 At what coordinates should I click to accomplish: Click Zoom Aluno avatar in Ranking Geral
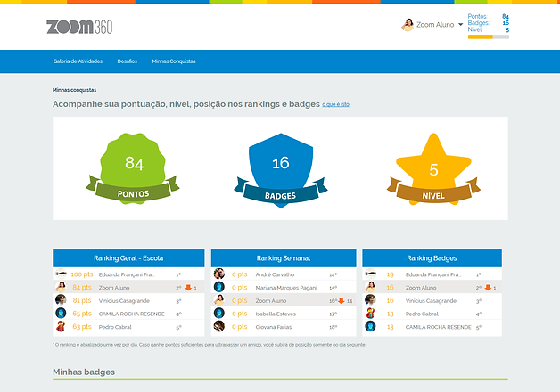(61, 287)
